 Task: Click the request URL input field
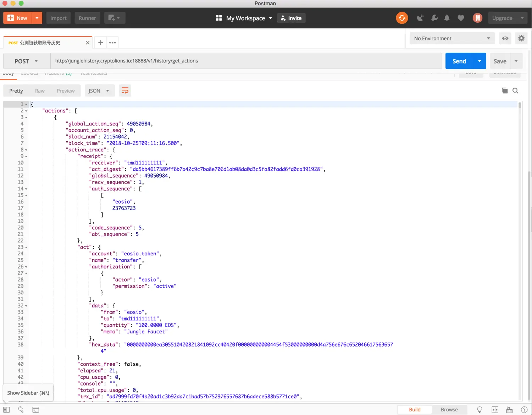[x=246, y=61]
